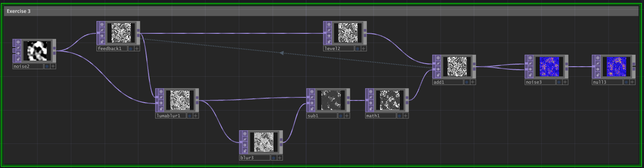
Task: Toggle the viewer flag on null13
Action: [597, 58]
